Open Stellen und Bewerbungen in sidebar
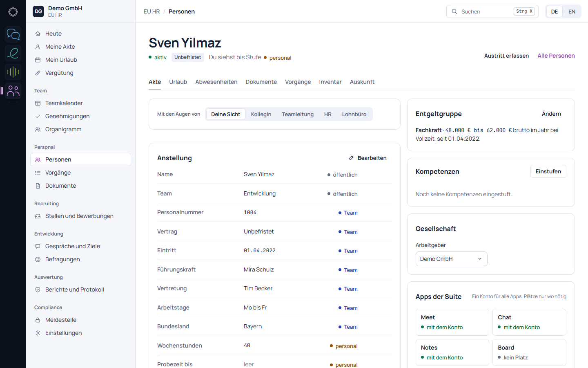The width and height of the screenshot is (588, 368). point(80,216)
